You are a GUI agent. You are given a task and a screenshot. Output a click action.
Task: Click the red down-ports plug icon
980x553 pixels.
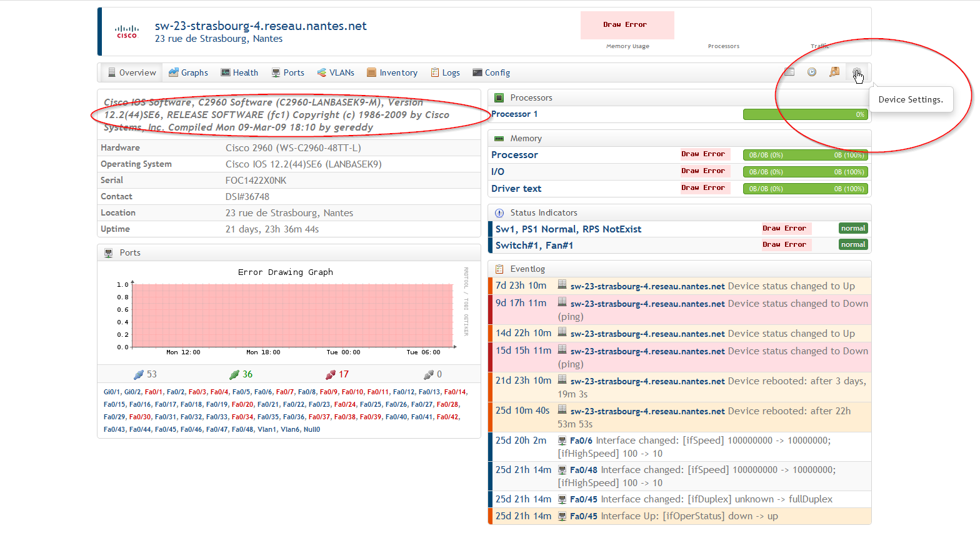(331, 375)
